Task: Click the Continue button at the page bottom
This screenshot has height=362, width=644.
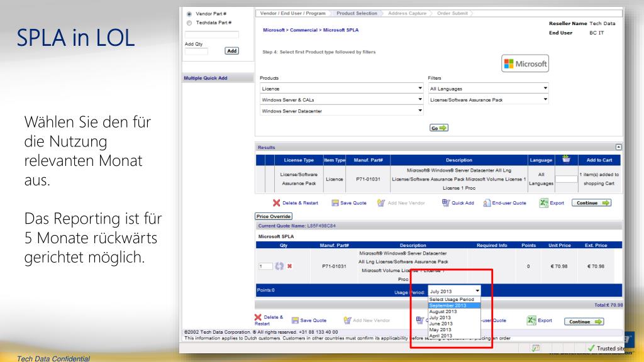Action: tap(584, 322)
